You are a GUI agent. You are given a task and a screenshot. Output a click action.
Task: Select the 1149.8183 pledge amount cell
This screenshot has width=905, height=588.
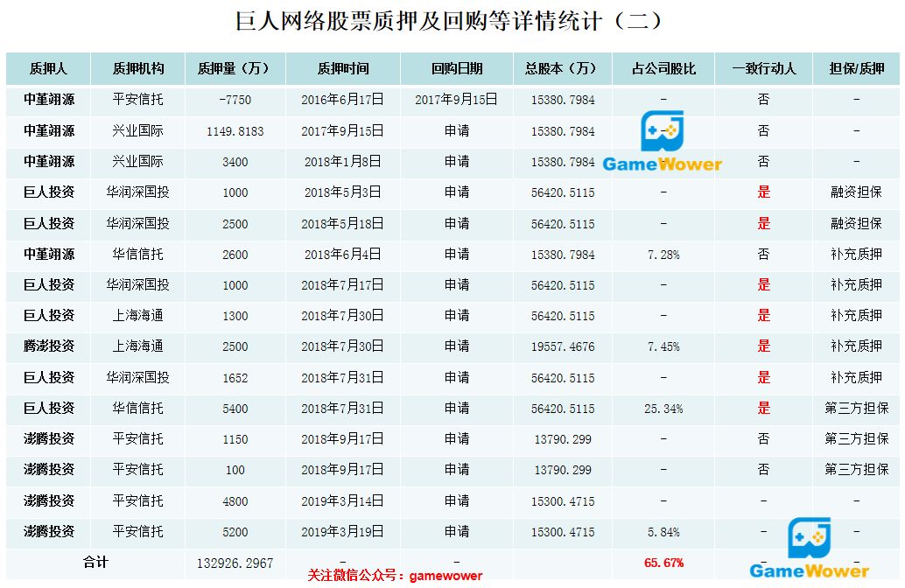[235, 131]
